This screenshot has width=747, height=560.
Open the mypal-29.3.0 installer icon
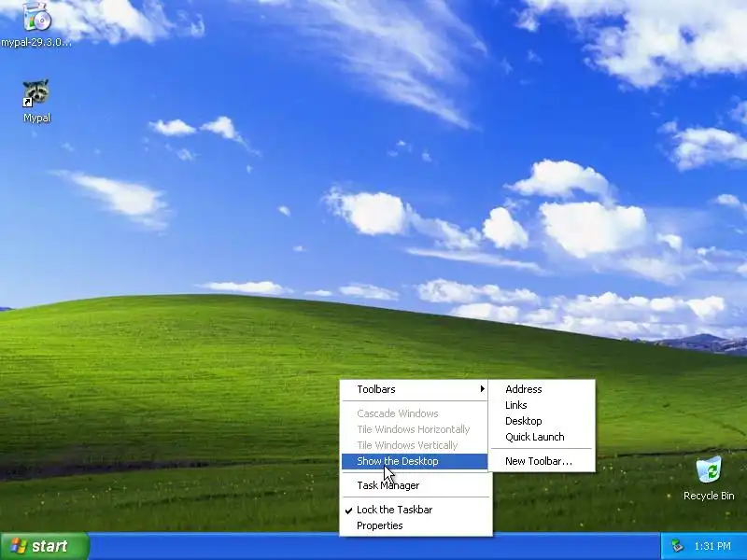(36, 16)
